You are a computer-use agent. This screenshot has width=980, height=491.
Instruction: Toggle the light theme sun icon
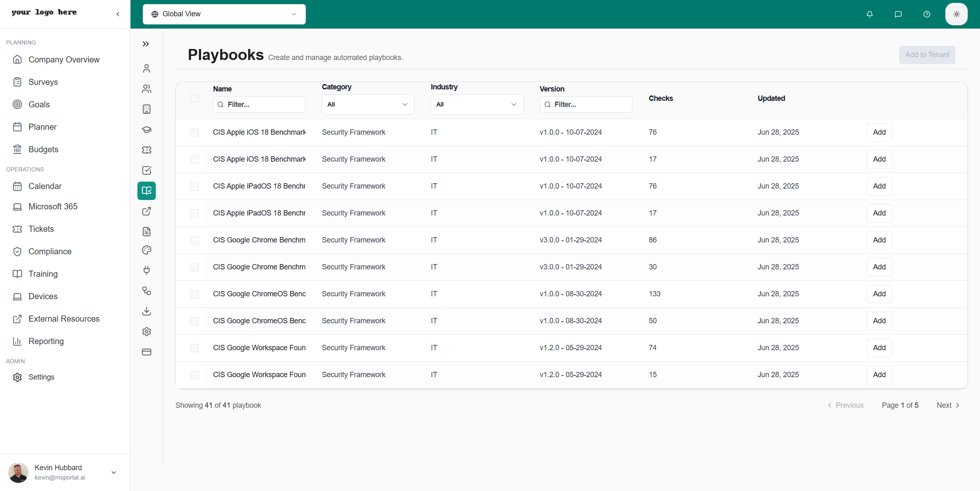pos(956,14)
